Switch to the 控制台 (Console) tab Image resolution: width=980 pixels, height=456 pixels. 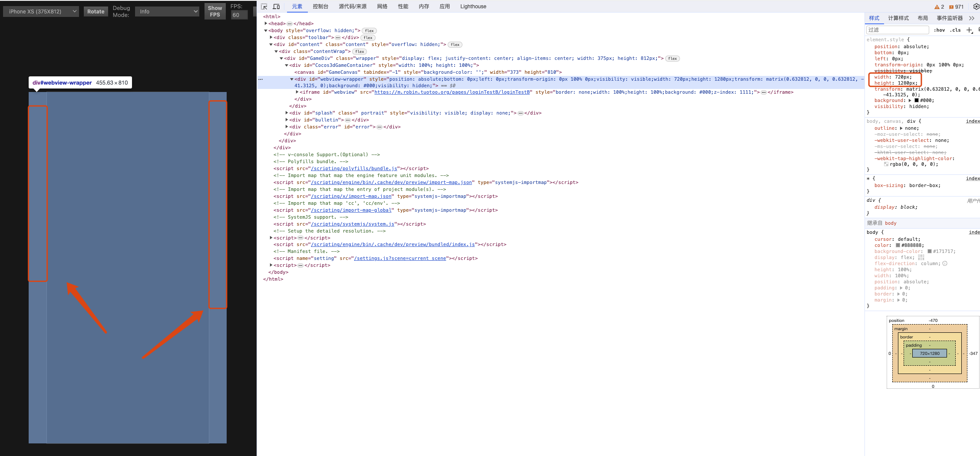click(x=320, y=7)
